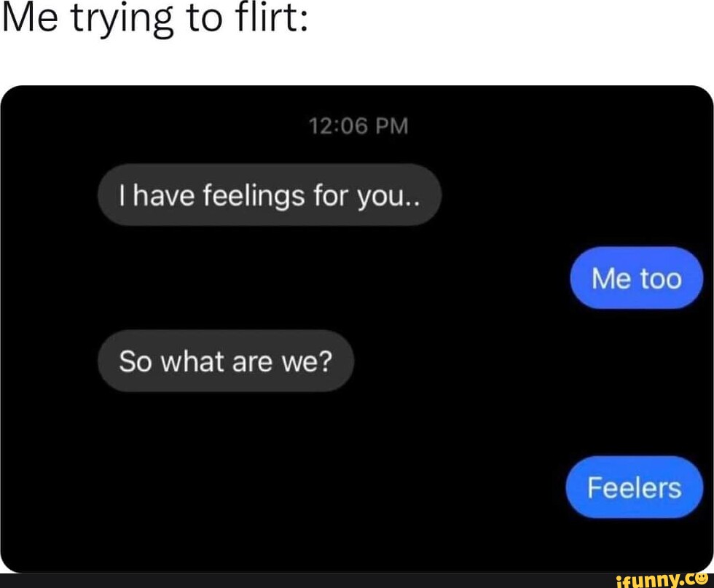Click the word "trying" in the caption
Viewport: 714px width, 588px height.
click(x=123, y=20)
